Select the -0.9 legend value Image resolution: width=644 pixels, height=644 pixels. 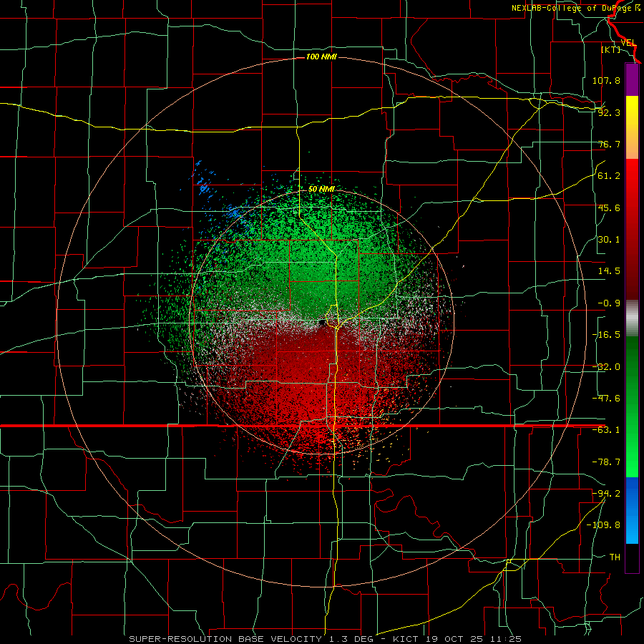[609, 303]
